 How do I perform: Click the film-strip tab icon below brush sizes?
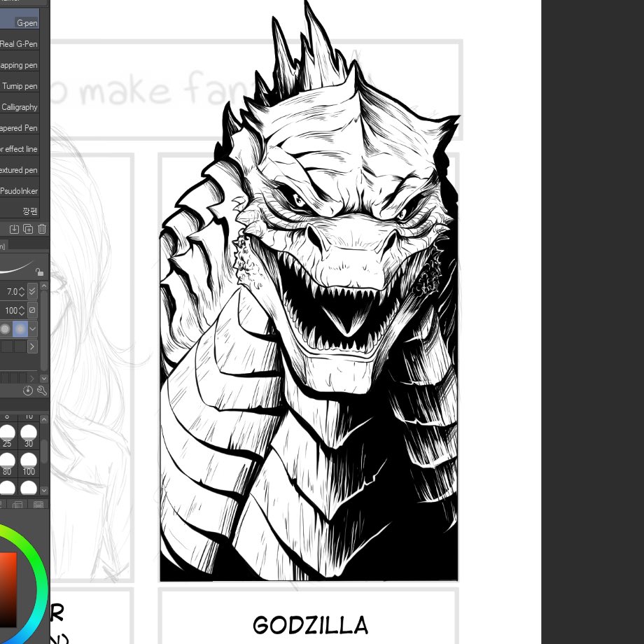(38, 505)
